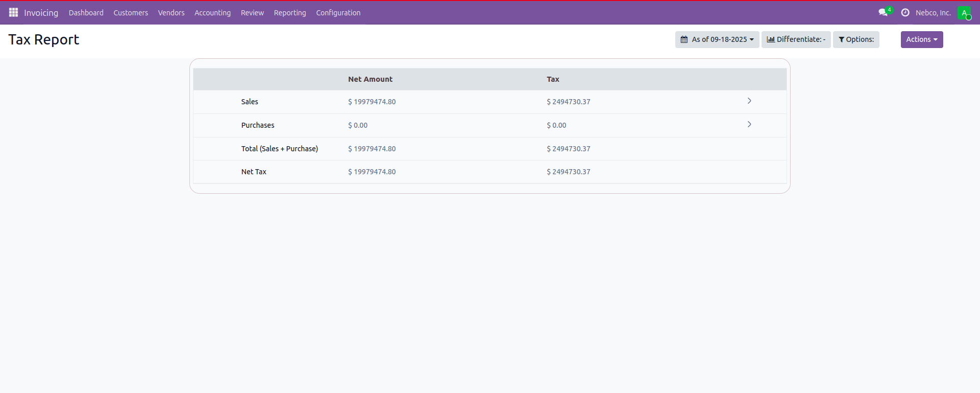
Task: Open the chat messages icon
Action: pyautogui.click(x=883, y=12)
